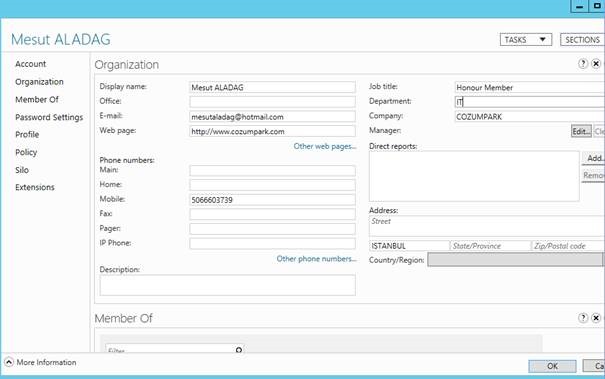Image resolution: width=605 pixels, height=379 pixels.
Task: Click the State/Province field
Action: (490, 245)
